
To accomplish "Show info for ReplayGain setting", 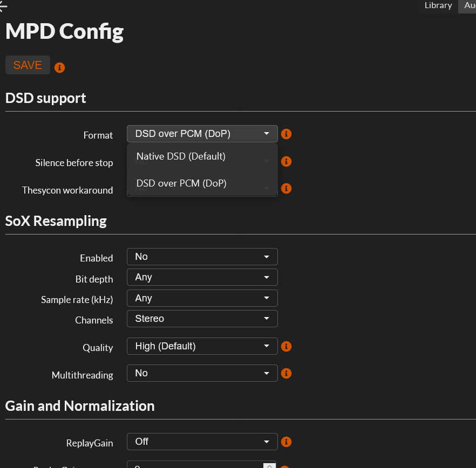I will [286, 442].
